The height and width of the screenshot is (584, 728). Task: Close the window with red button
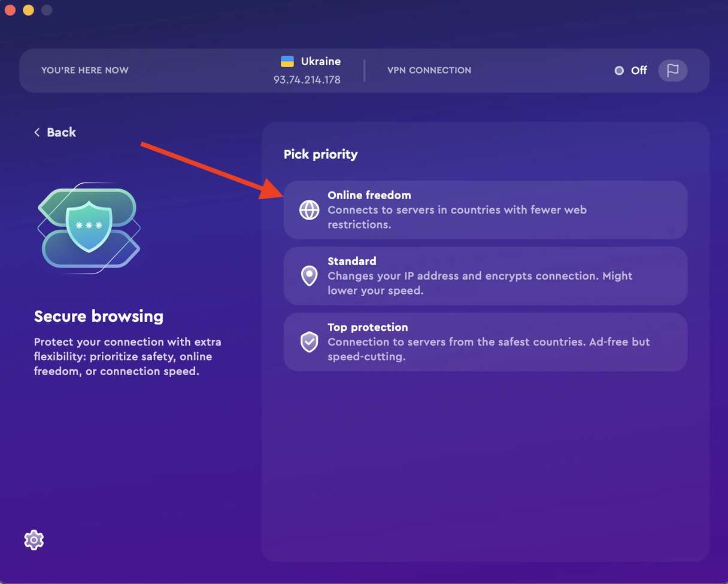point(10,10)
